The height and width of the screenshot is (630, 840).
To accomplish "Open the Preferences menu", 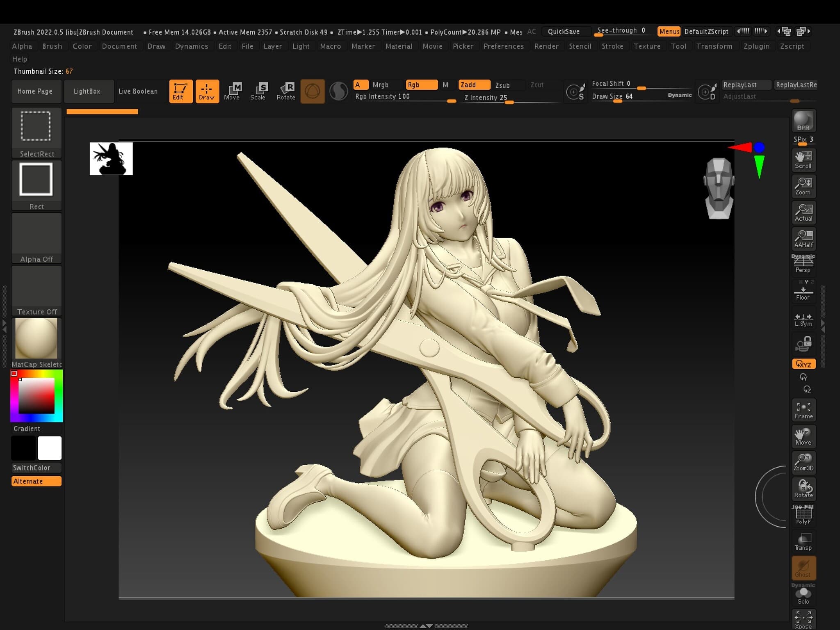I will [x=504, y=46].
